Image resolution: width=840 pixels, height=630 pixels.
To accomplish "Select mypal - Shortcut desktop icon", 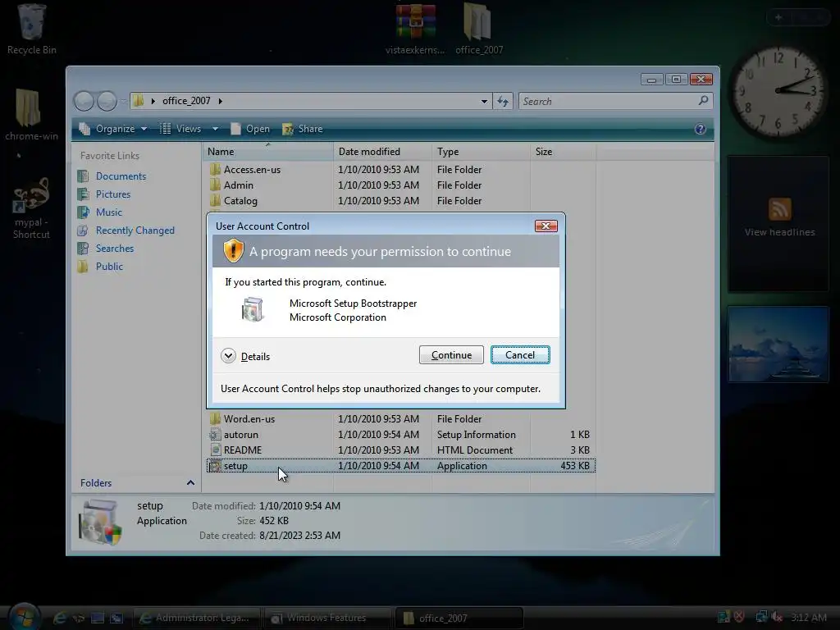I will click(31, 209).
